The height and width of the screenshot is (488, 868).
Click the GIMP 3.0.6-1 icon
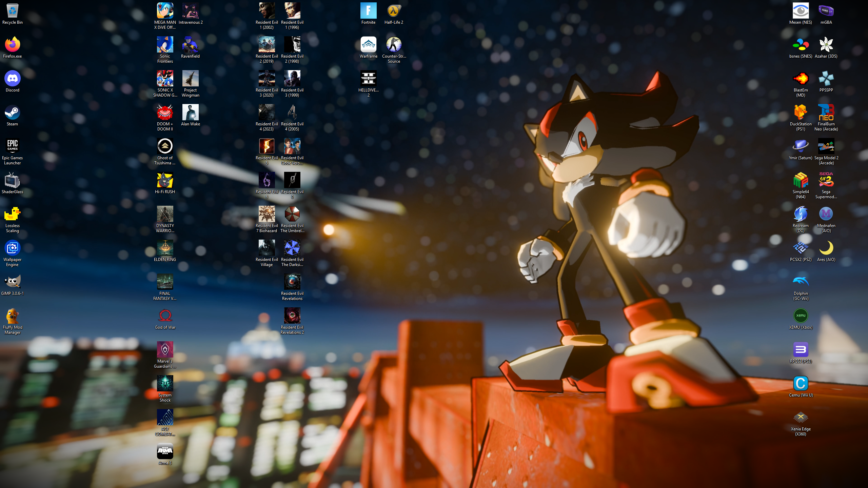pyautogui.click(x=12, y=282)
